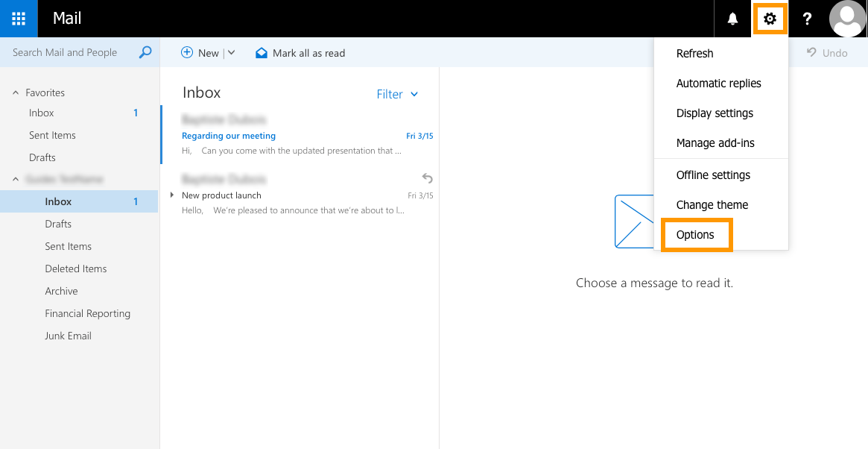Screen dimensions: 868x449
Task: Open the New message split-button dropdown arrow
Action: click(231, 52)
